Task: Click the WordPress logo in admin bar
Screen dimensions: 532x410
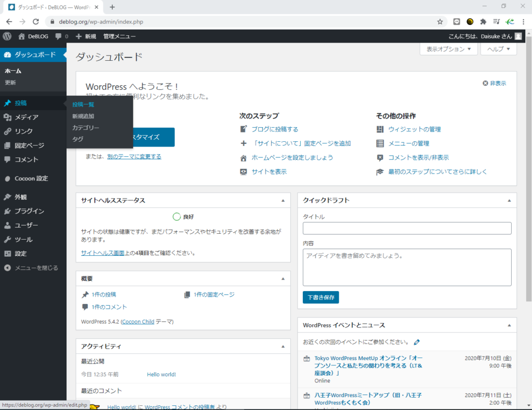Action: [7, 36]
